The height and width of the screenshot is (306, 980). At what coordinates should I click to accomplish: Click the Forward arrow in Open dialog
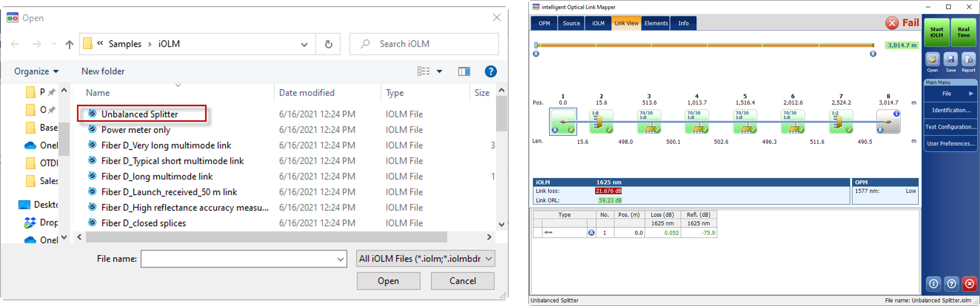pos(36,44)
